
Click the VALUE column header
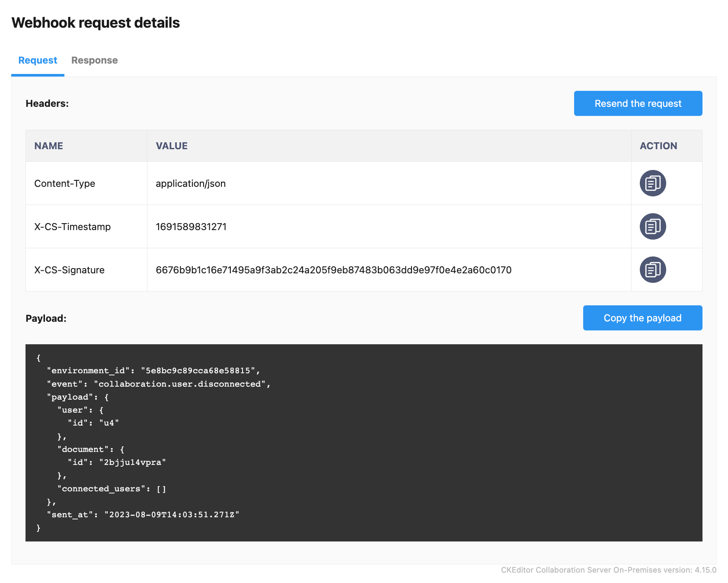[389, 146]
